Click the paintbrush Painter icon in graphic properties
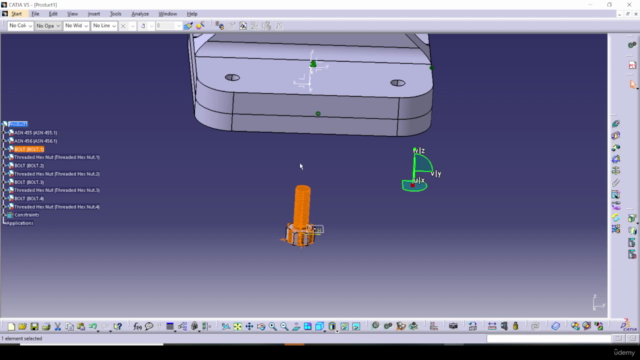 click(x=188, y=26)
